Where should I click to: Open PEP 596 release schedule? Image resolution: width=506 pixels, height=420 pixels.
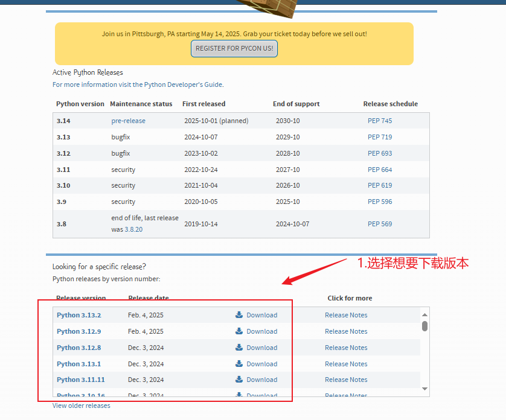click(x=380, y=202)
